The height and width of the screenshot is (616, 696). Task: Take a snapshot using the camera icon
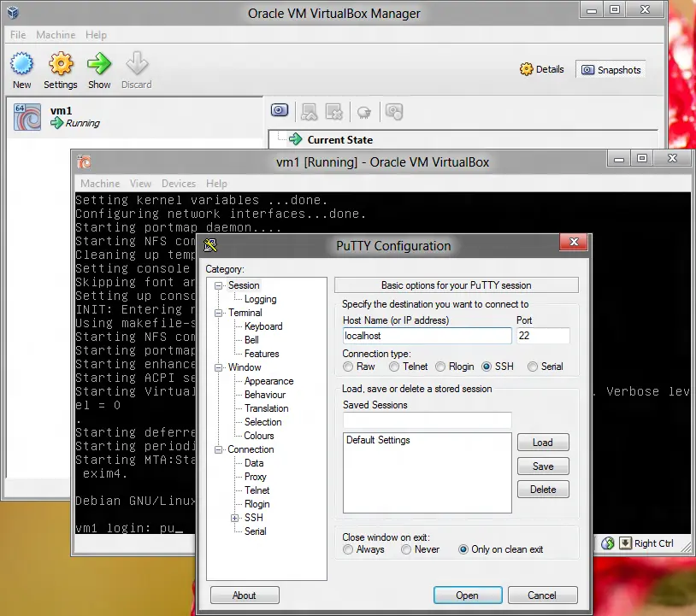coord(280,110)
